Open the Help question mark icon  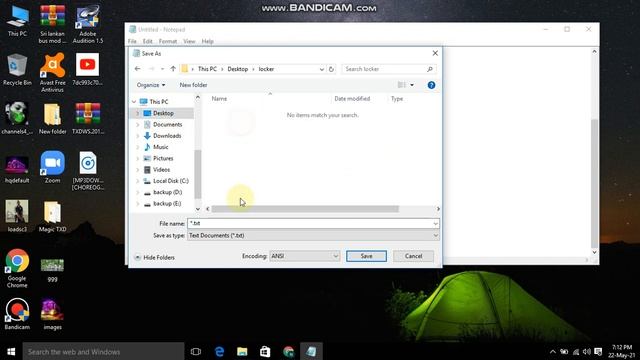tap(431, 85)
